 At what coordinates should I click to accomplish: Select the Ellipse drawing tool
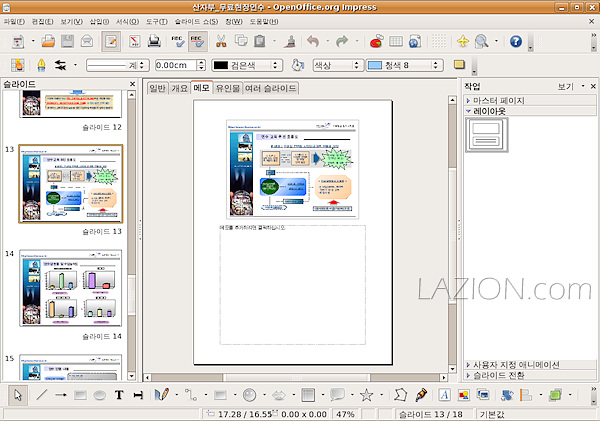[99, 395]
